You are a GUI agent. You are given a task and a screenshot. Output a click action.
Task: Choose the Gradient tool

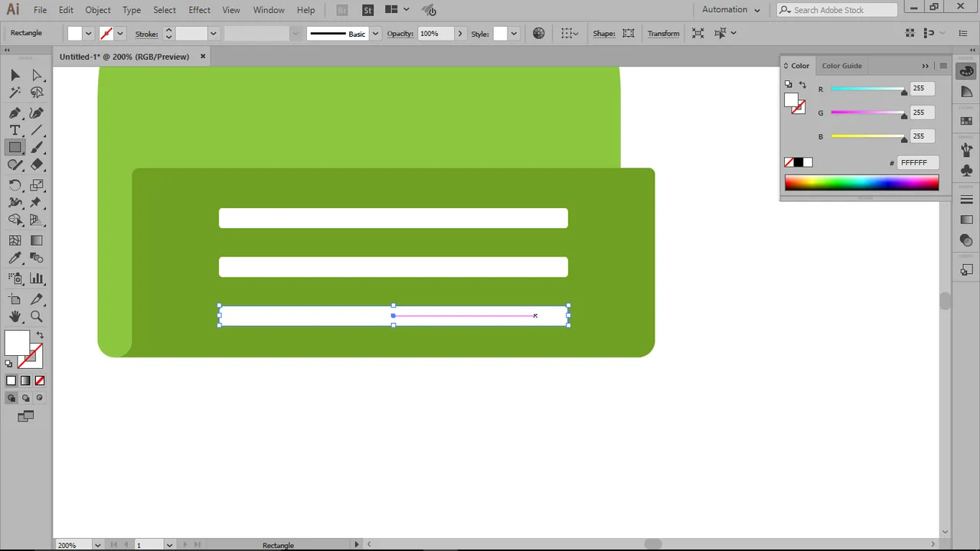tap(36, 240)
